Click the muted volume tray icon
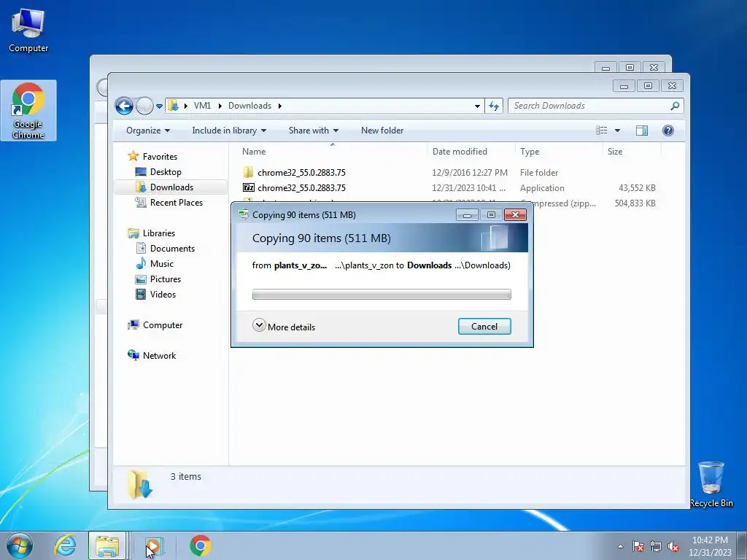 click(673, 546)
